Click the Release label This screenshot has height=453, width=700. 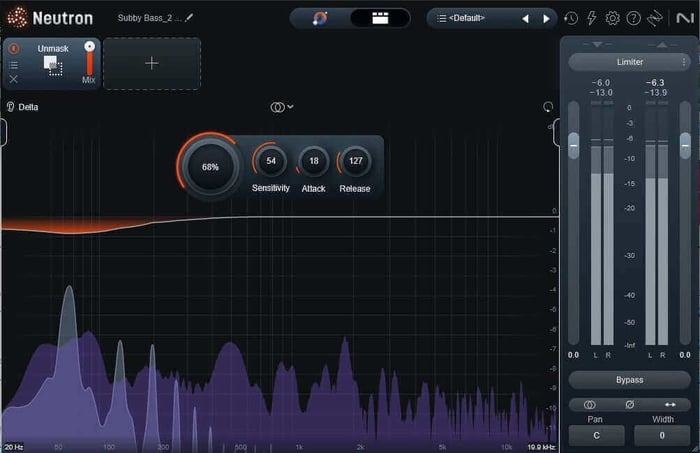(355, 189)
